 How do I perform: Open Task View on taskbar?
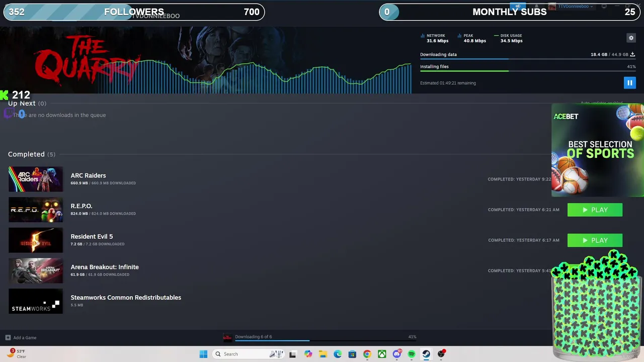tap(293, 354)
